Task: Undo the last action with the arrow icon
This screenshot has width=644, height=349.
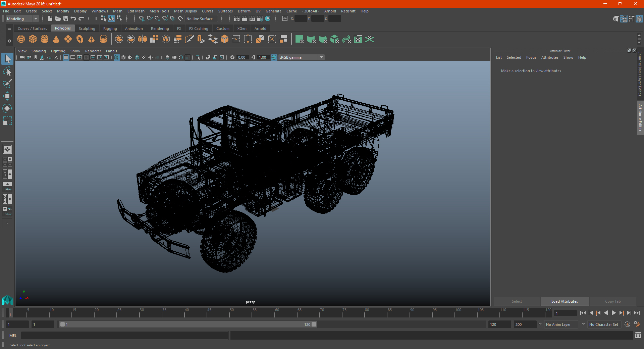Action: (x=73, y=19)
